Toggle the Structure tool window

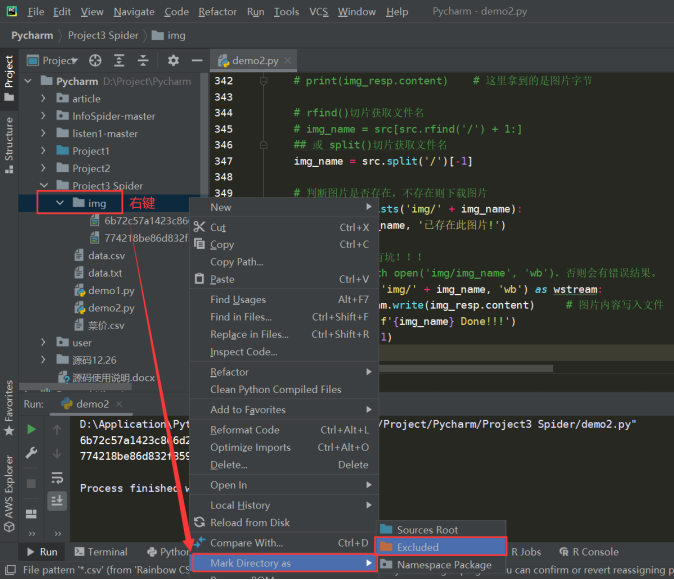pos(9,139)
